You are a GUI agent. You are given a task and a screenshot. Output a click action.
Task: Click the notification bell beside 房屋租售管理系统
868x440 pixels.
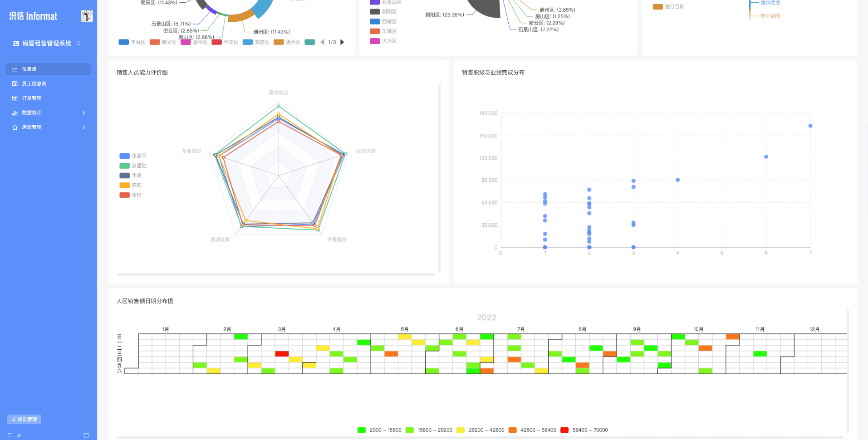pyautogui.click(x=78, y=43)
